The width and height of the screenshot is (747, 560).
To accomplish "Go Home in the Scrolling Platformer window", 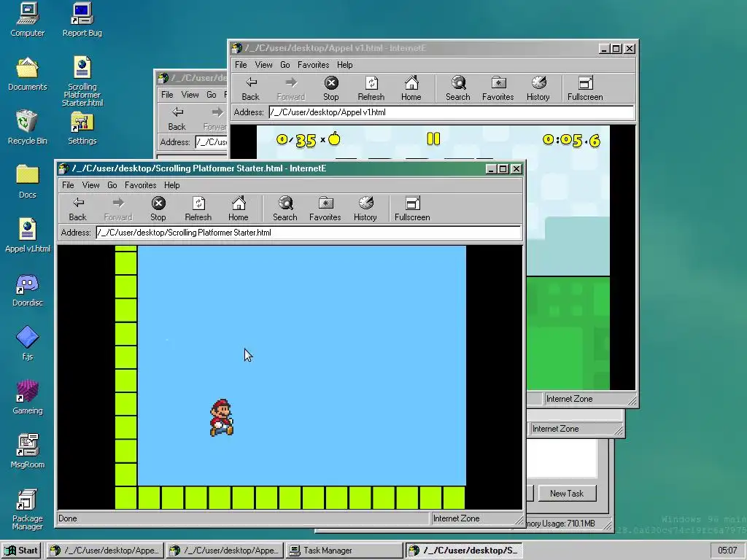I will point(239,209).
